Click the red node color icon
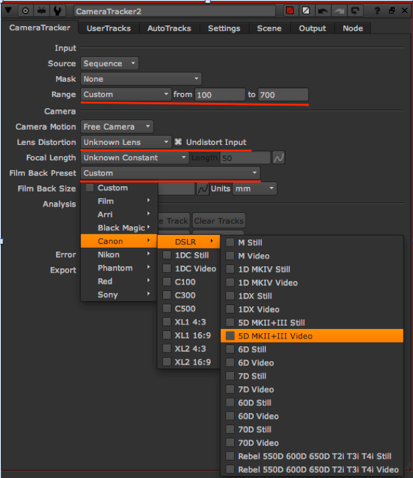The width and height of the screenshot is (413, 478). click(x=290, y=11)
